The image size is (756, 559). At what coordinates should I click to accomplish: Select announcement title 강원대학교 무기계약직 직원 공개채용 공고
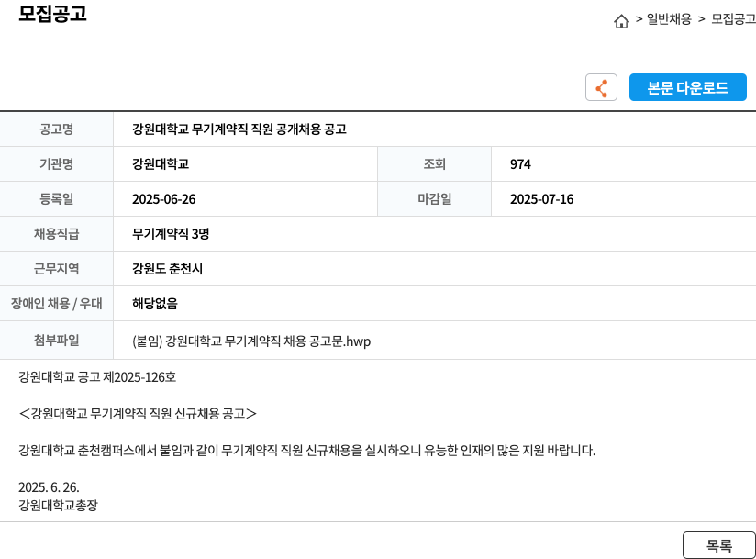click(x=239, y=129)
